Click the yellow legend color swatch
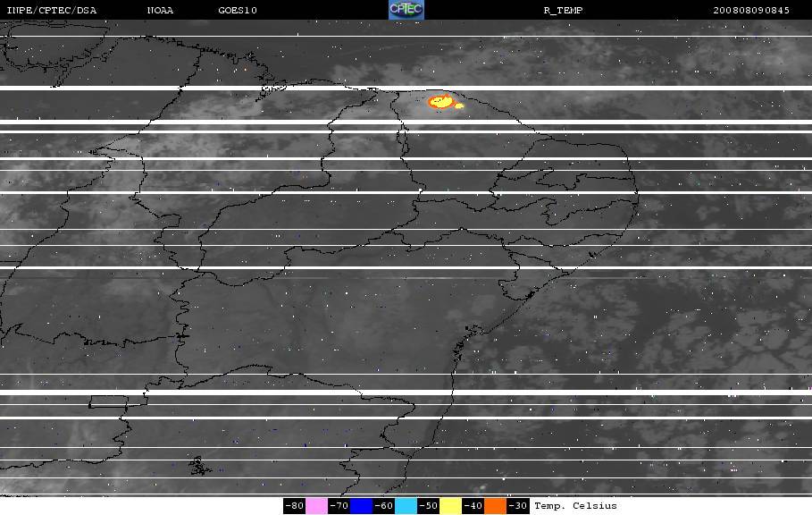 tap(450, 506)
